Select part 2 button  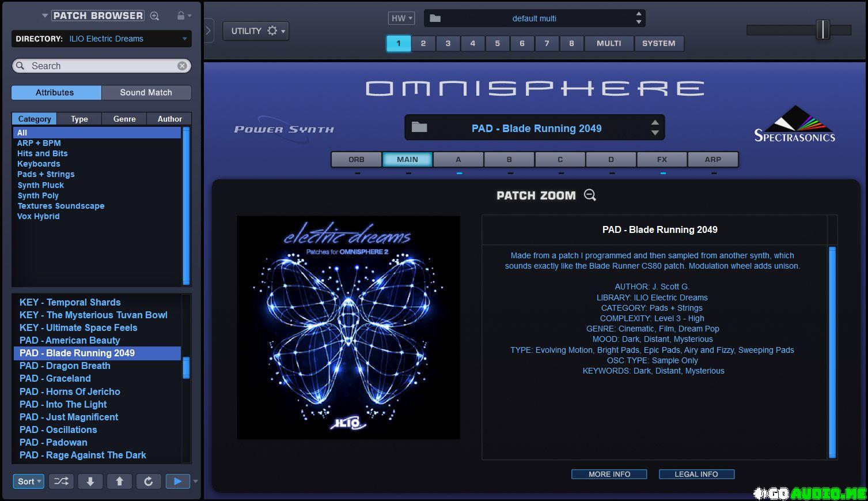(x=423, y=43)
